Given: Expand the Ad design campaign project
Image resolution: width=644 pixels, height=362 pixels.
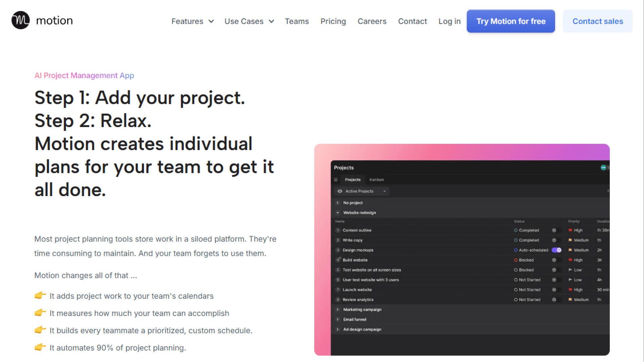Looking at the screenshot, I should [338, 329].
